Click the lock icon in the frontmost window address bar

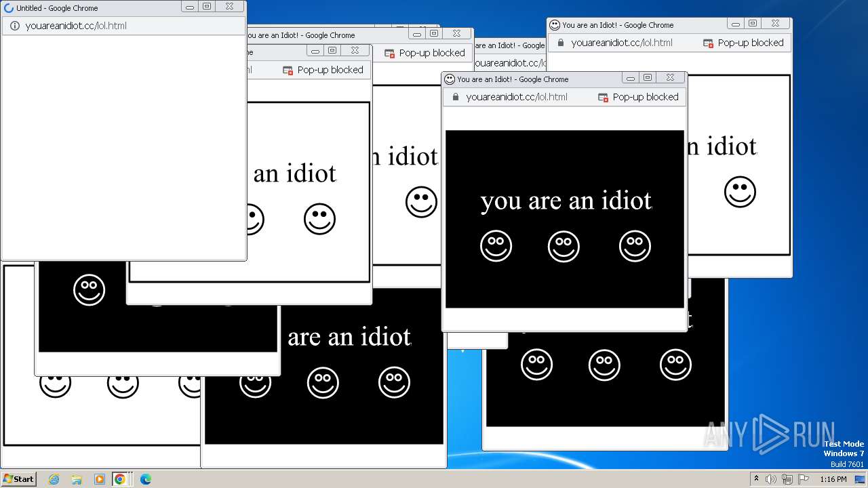point(456,97)
